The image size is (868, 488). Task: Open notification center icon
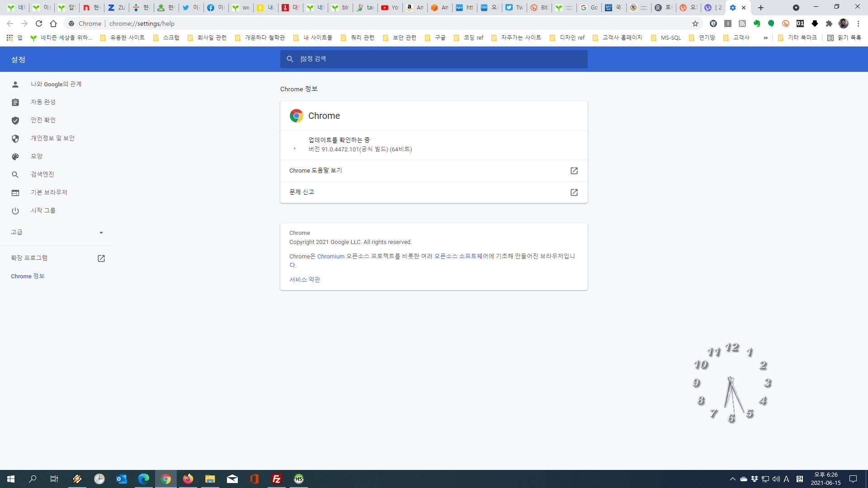(x=853, y=479)
